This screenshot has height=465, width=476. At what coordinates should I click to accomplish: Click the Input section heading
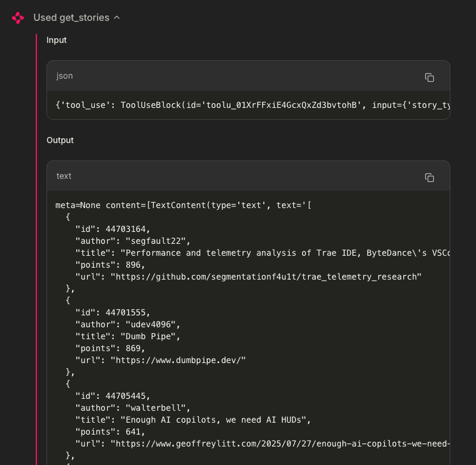pyautogui.click(x=57, y=40)
